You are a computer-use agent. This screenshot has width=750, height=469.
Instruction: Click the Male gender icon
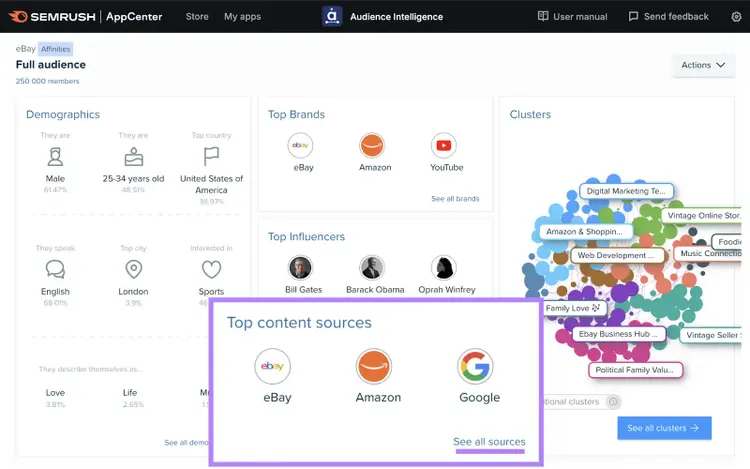(55, 157)
